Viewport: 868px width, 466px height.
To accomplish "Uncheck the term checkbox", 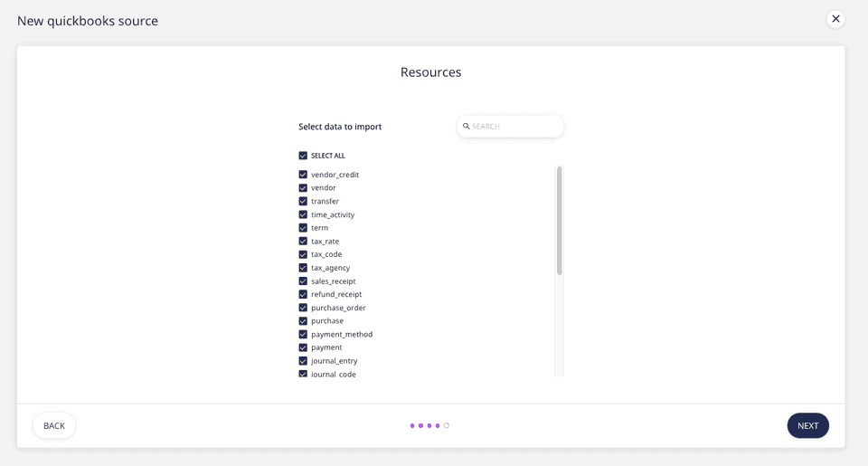I will (x=303, y=228).
